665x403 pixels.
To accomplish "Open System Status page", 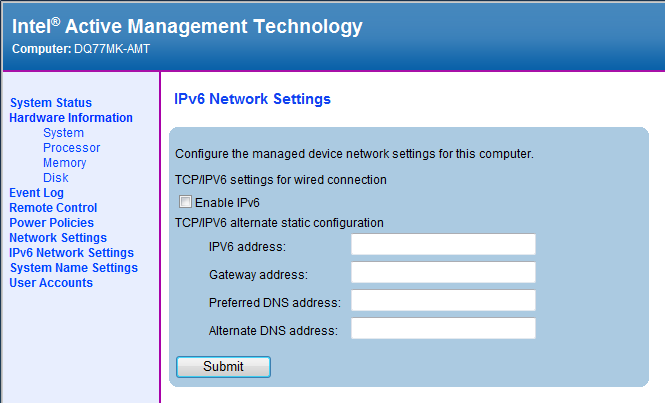I will 50,103.
